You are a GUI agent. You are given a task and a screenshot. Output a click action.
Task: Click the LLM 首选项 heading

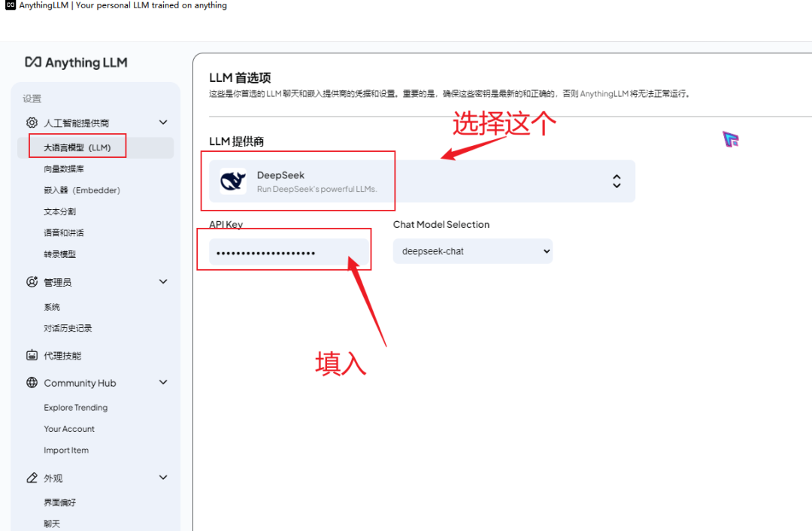coord(241,78)
